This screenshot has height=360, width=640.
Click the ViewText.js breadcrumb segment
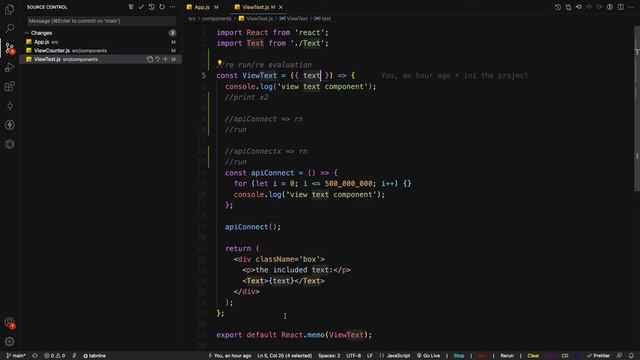[x=259, y=18]
